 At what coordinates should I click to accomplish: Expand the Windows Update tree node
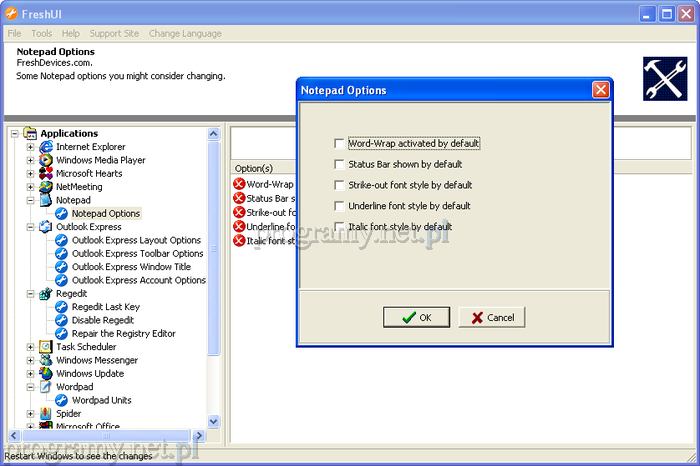[30, 374]
